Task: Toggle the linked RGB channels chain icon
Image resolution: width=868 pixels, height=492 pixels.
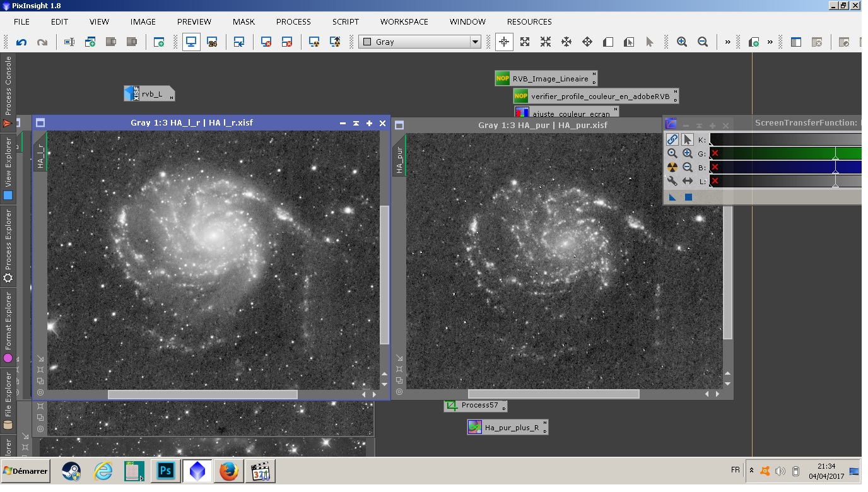Action: 672,139
